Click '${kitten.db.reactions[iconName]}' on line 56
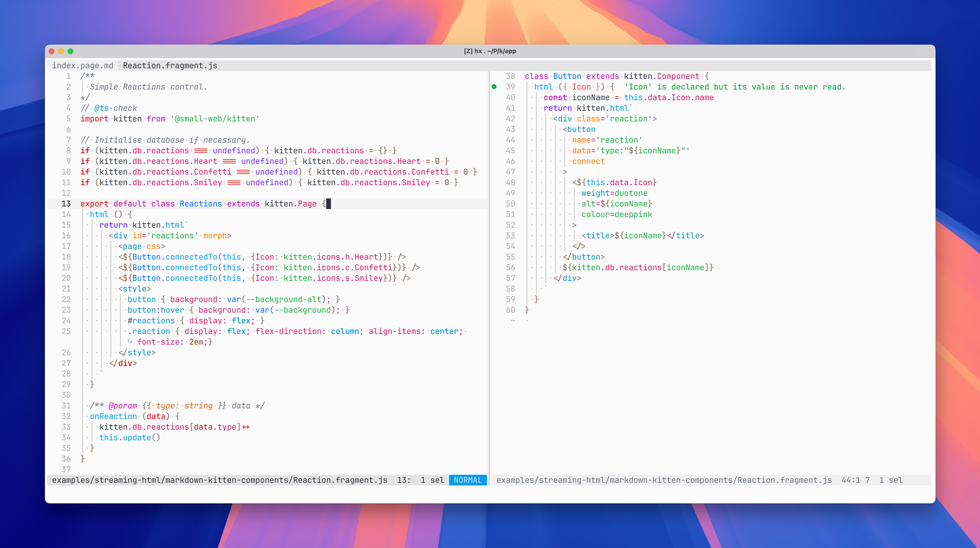Screen dimensions: 980x548 point(638,268)
